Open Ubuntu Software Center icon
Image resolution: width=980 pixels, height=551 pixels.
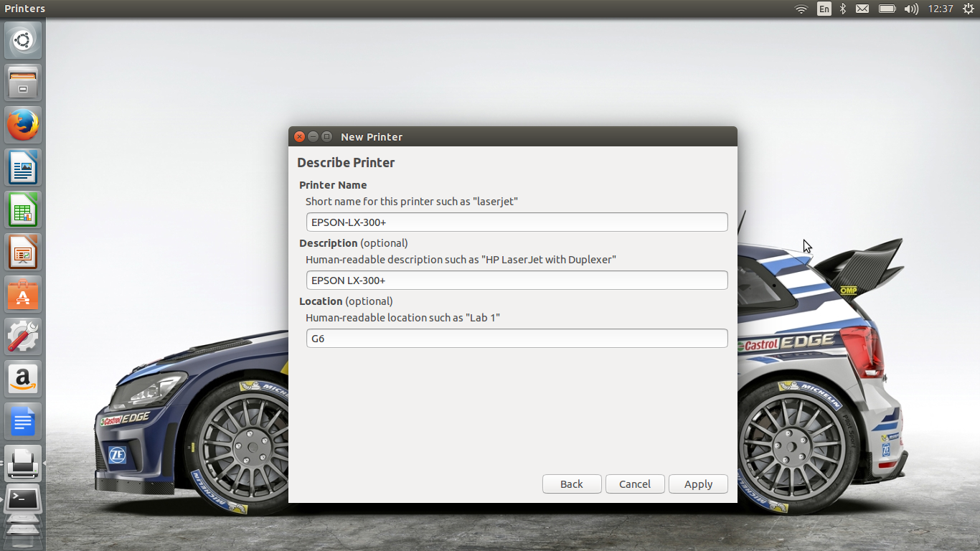23,294
